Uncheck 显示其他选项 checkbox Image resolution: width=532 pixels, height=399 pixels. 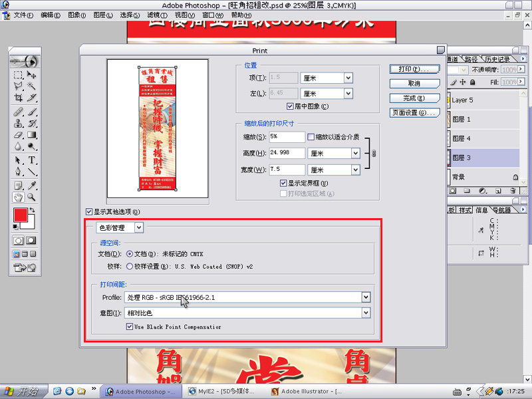pyautogui.click(x=89, y=211)
